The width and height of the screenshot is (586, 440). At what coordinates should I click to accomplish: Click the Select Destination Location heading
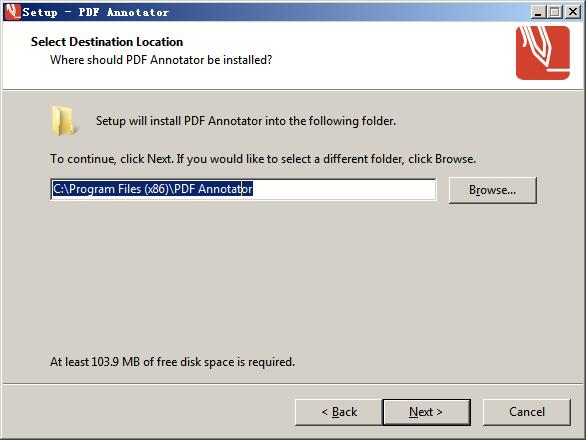click(107, 41)
